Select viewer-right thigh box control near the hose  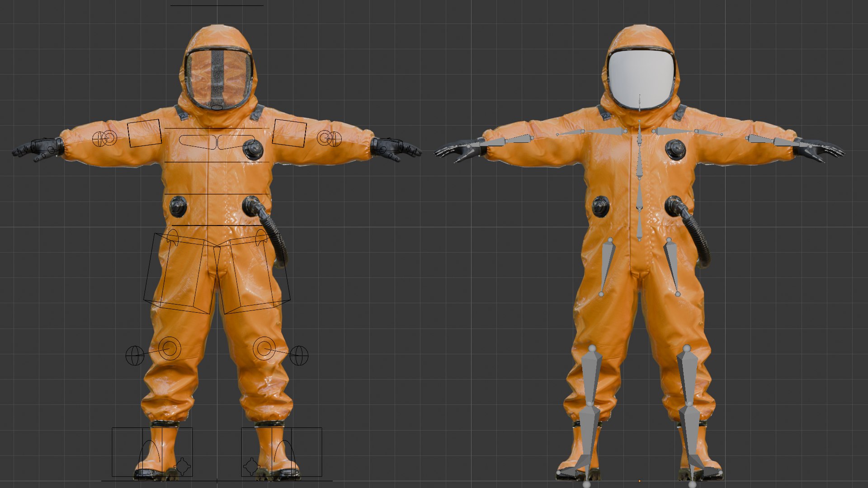coord(253,273)
